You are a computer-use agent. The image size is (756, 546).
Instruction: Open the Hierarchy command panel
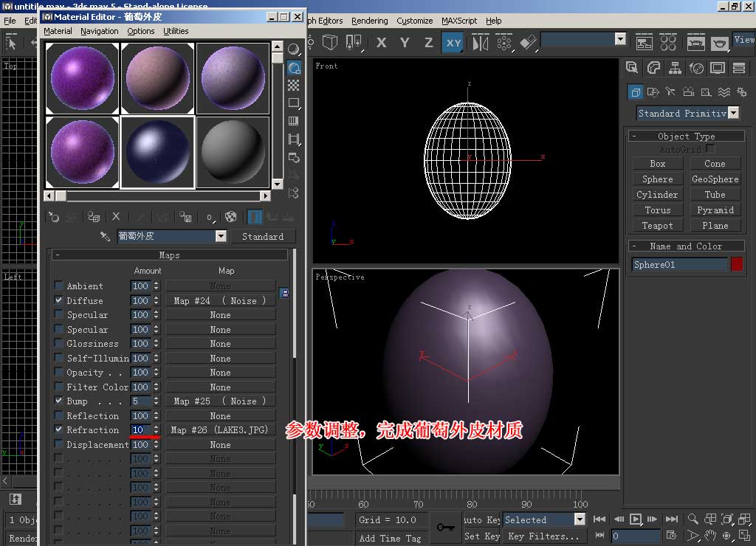point(675,69)
